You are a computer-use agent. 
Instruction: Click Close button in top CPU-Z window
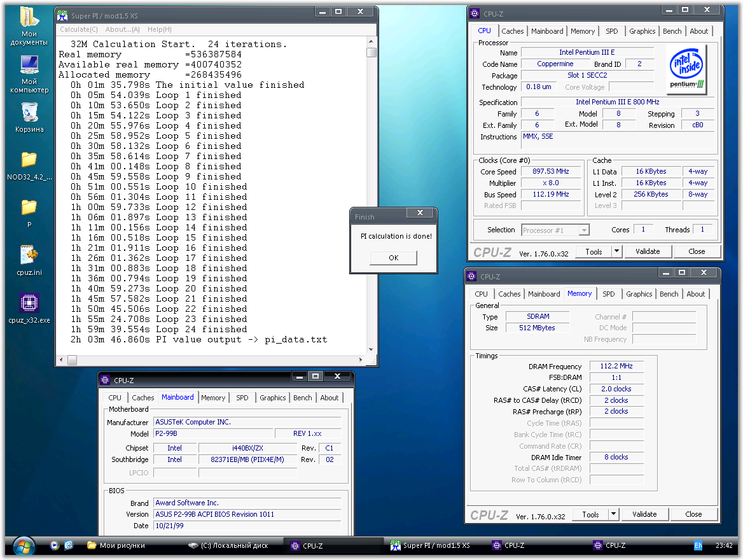[697, 252]
